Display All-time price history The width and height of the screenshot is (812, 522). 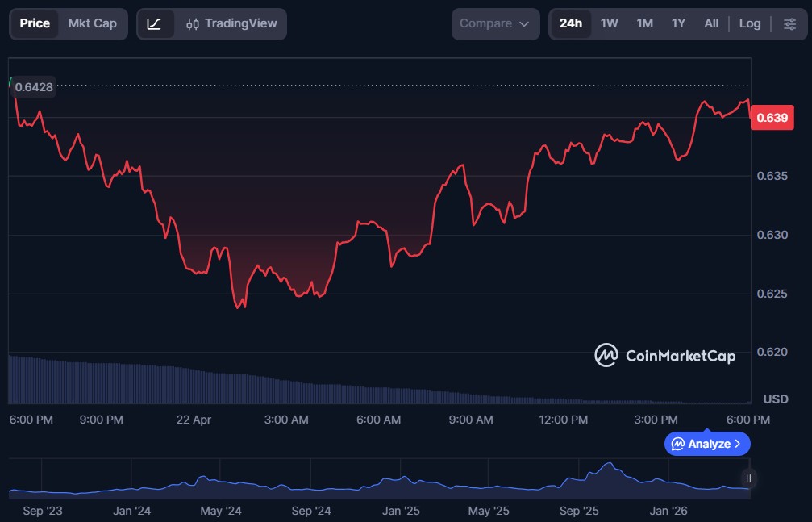click(x=711, y=23)
